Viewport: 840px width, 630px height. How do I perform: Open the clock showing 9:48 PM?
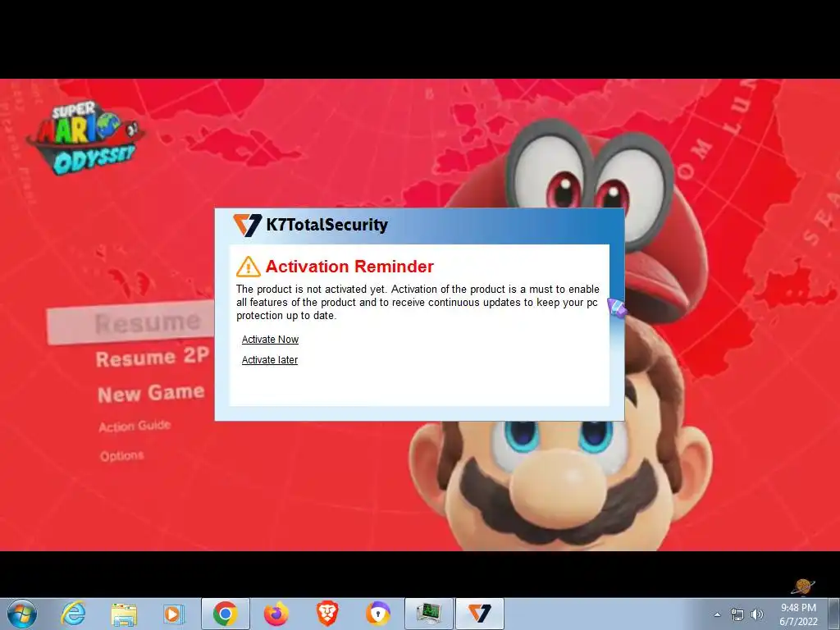(x=799, y=614)
